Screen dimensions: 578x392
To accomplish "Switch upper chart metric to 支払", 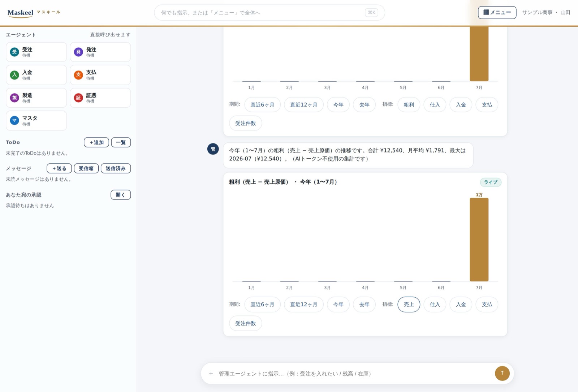I will click(x=487, y=105).
